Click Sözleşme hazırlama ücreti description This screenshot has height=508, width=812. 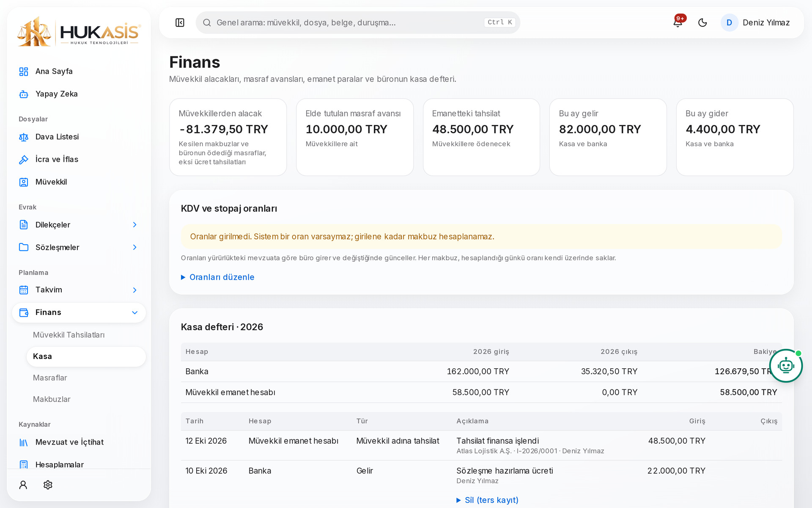505,471
